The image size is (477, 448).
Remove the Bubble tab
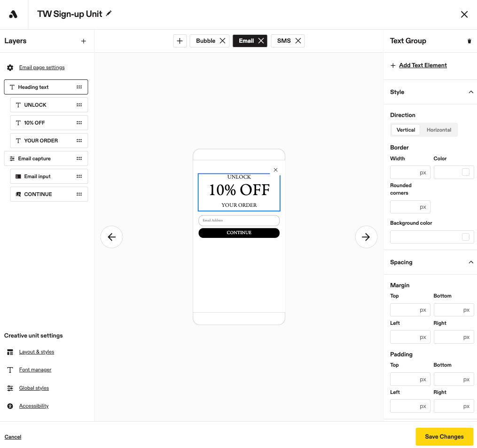(x=223, y=41)
